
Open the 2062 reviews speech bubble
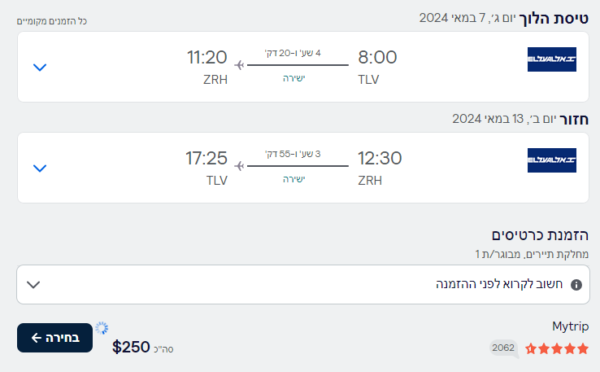click(504, 348)
